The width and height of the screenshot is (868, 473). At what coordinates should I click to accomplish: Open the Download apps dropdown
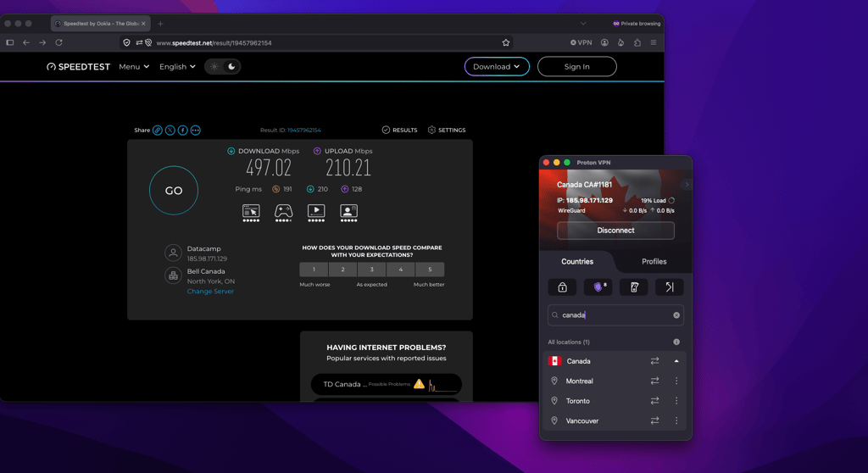(497, 66)
